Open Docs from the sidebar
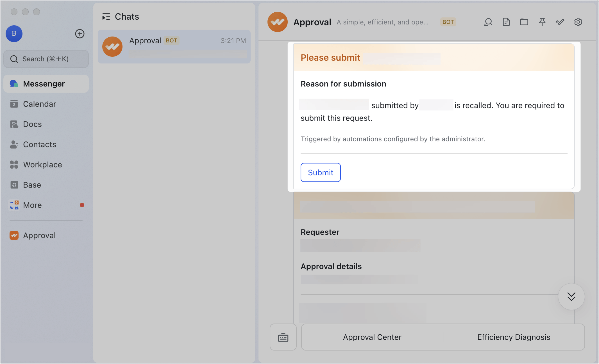The height and width of the screenshot is (364, 599). (32, 124)
